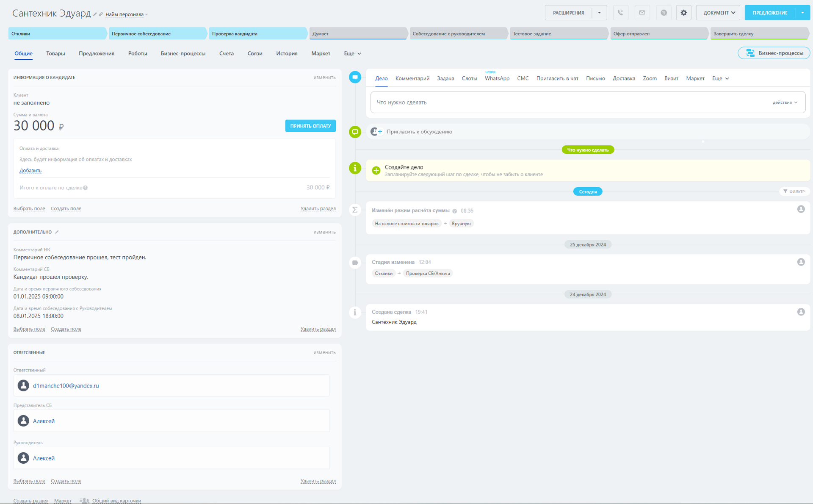Click the green plus icon in Создайте дело

pyautogui.click(x=376, y=170)
